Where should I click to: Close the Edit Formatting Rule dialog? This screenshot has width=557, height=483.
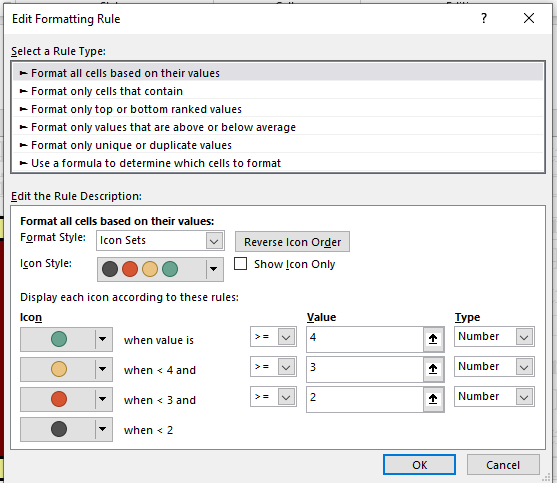pos(529,18)
